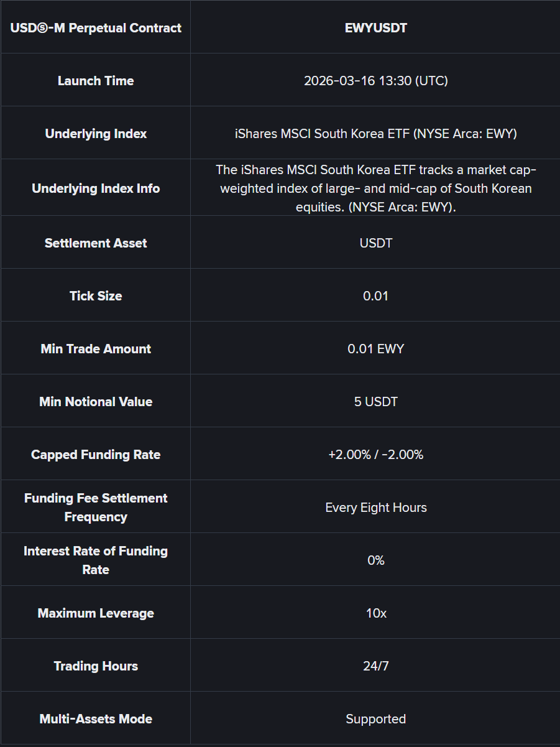560x747 pixels.
Task: Click the Multi-Assets Mode label
Action: click(96, 718)
